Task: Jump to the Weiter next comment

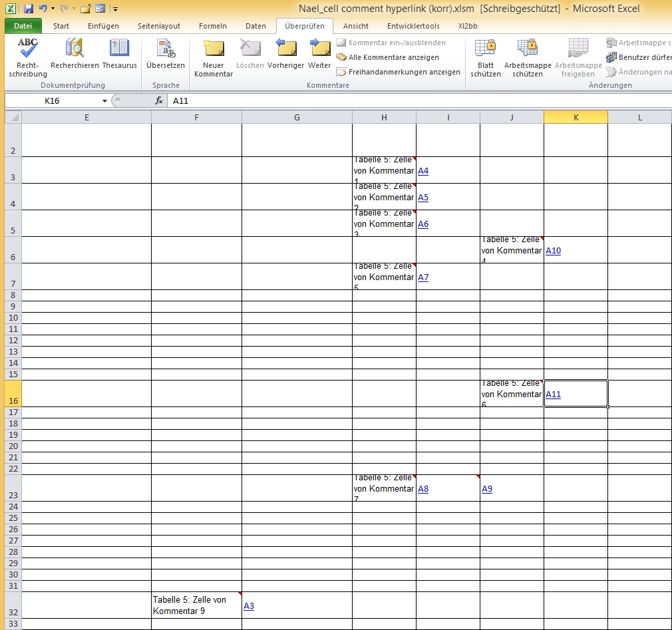Action: click(x=319, y=54)
